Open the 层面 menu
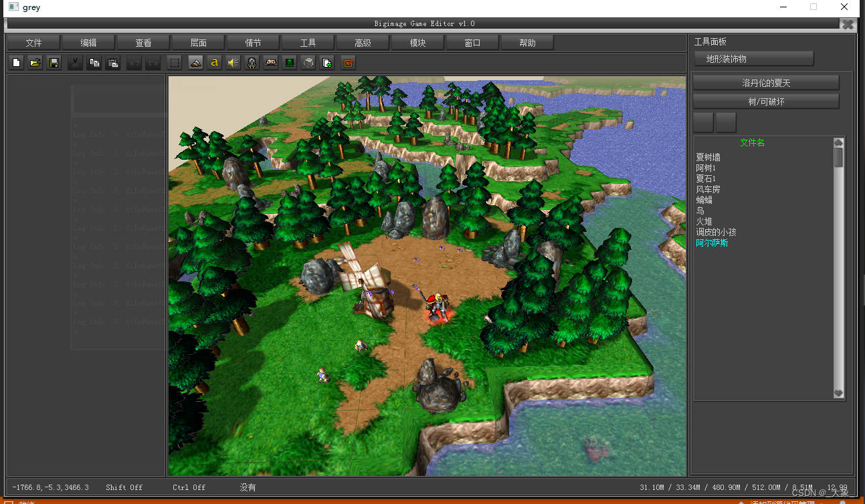Screen dimensions: 865x504 (x=198, y=43)
